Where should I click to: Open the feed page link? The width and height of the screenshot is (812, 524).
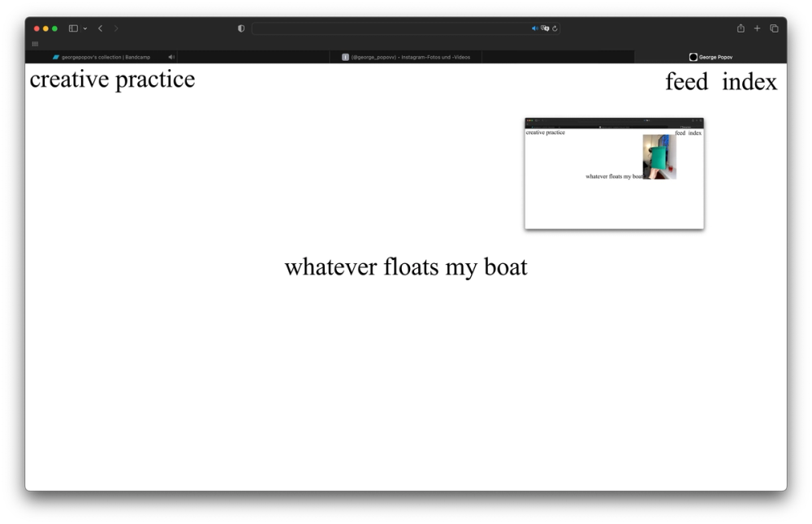(687, 82)
